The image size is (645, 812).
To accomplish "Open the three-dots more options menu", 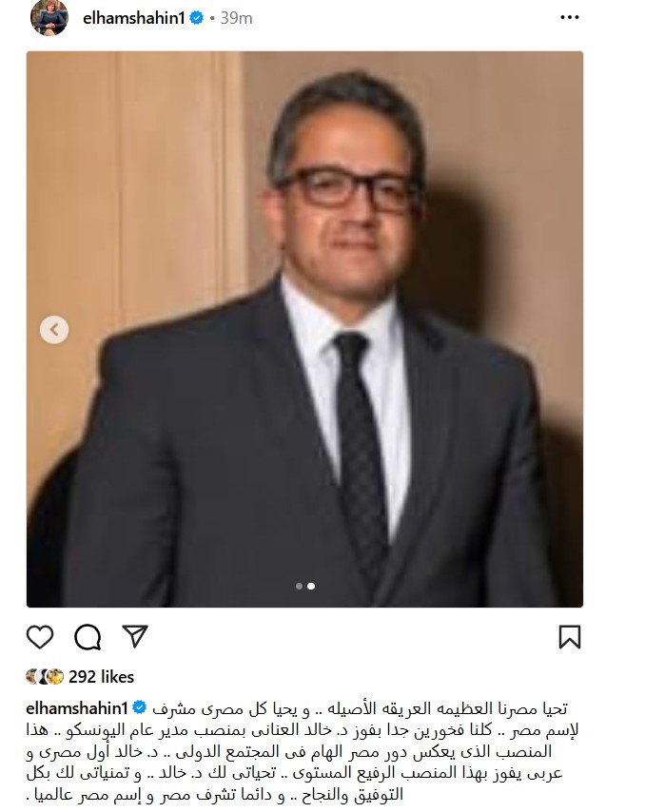I will click(x=569, y=18).
